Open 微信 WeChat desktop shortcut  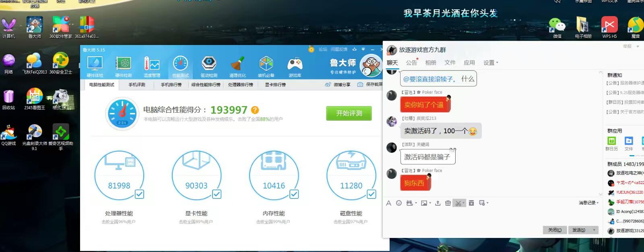click(x=557, y=28)
